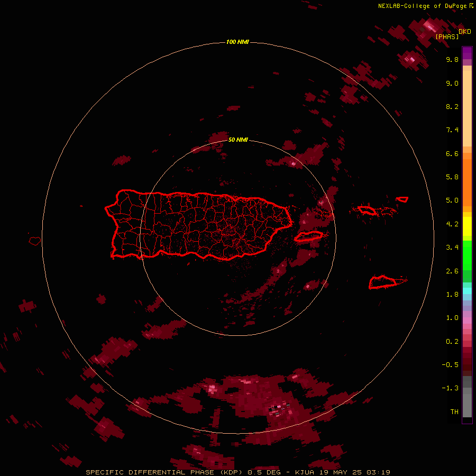Image resolution: width=476 pixels, height=476 pixels.
Task: Click the KJUA 19 MAY 25 03:19 timestamp
Action: tap(342, 472)
